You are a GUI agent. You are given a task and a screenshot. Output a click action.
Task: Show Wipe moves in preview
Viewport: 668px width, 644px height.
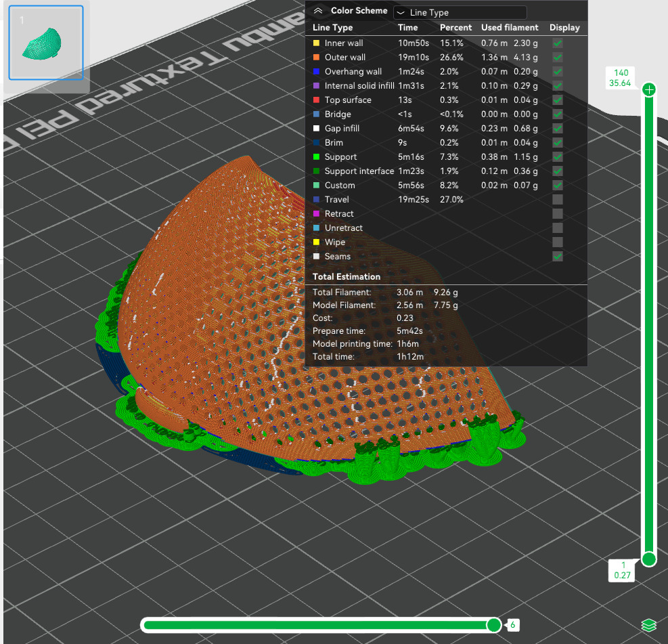(x=557, y=242)
